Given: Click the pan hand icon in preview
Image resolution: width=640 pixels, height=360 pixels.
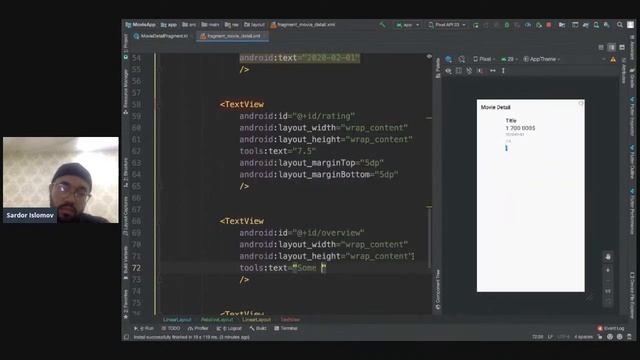Looking at the screenshot, I should click(x=608, y=257).
